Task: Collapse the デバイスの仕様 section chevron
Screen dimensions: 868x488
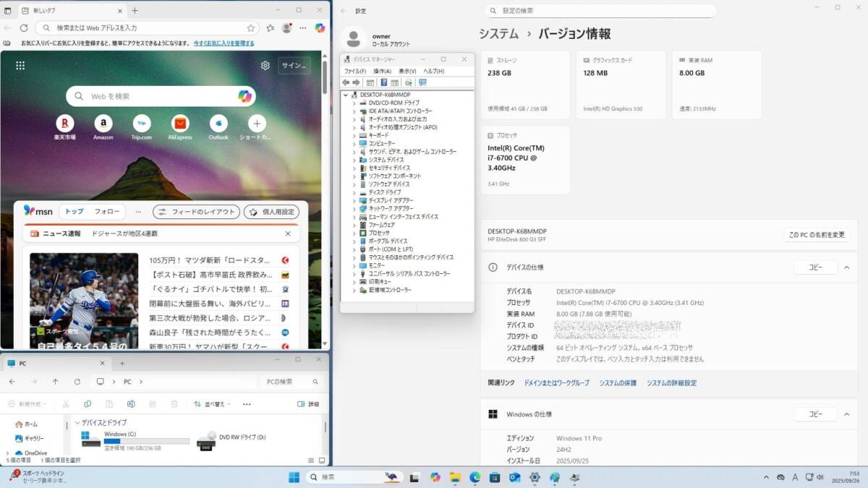Action: pos(846,267)
